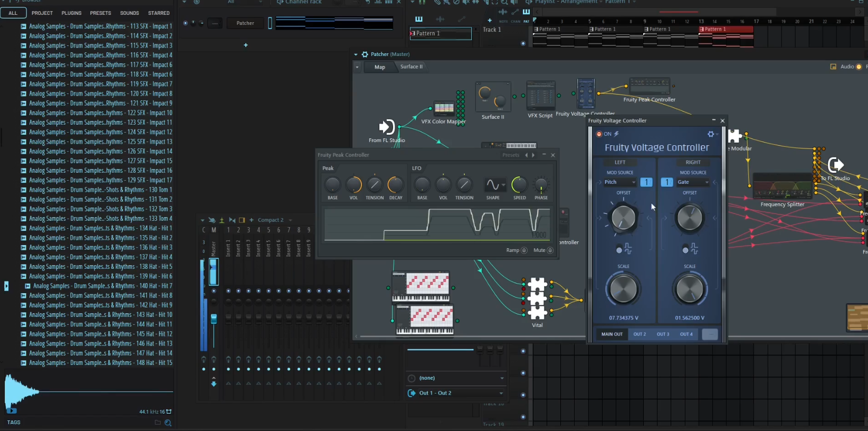This screenshot has width=868, height=431.
Task: Select OUT 2 in Voltage Controller
Action: [x=640, y=334]
